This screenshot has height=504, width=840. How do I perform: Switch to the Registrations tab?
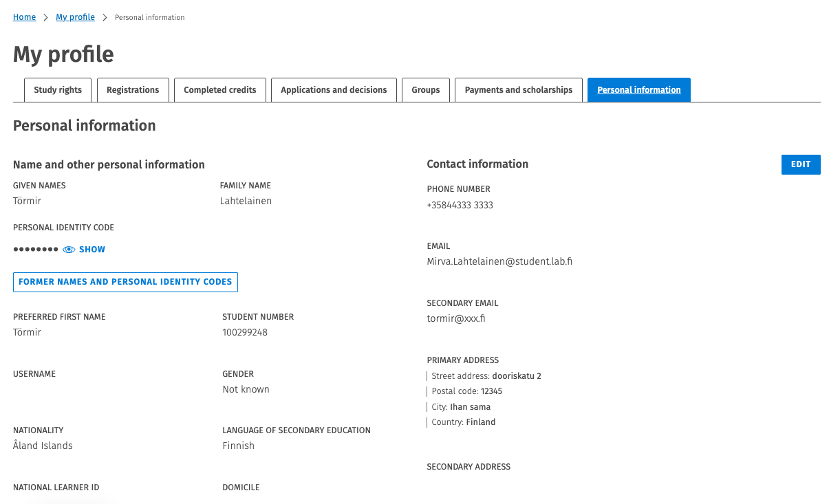coord(133,89)
